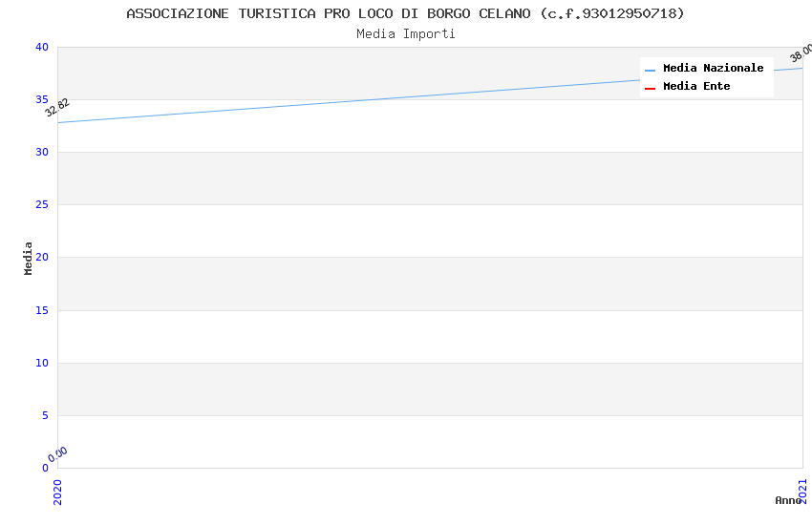Click the red Media Ente legend swatch

[650, 89]
